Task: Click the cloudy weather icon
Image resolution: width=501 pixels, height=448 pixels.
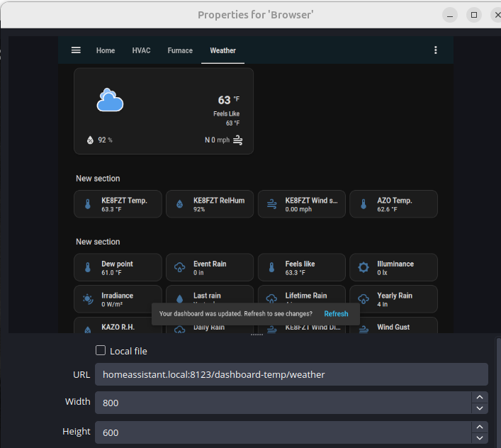Action: point(110,101)
